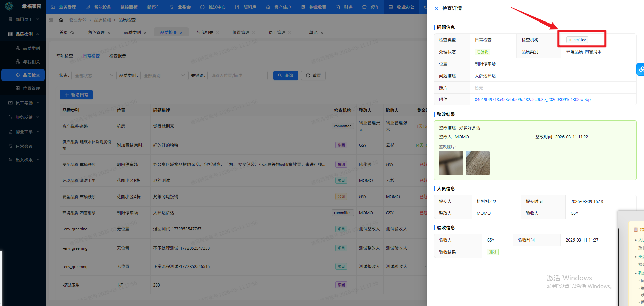This screenshot has width=644, height=306.
Task: Expand the 员工考勤 sidebar menu
Action: (24, 103)
